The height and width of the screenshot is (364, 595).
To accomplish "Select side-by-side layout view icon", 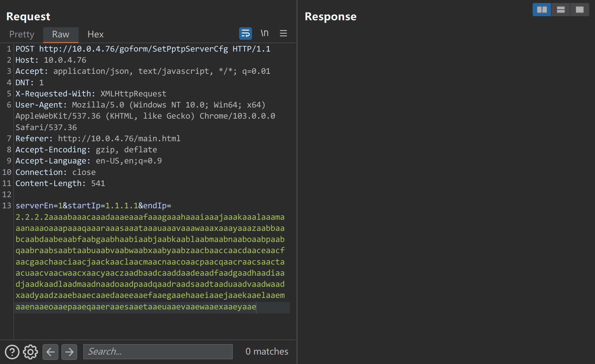I will 542,10.
